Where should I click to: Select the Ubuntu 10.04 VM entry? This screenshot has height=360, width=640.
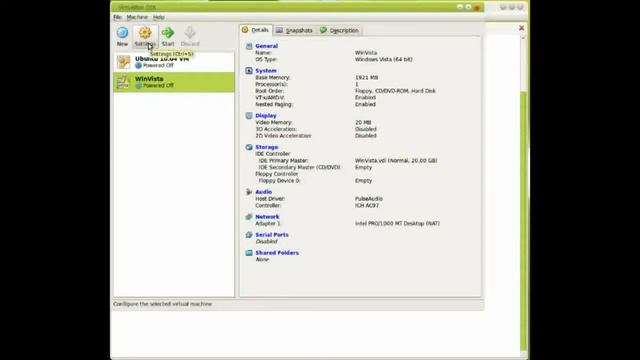174,62
